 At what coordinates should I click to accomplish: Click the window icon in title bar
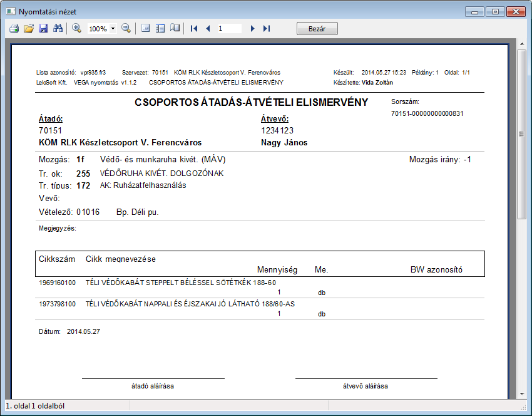[x=11, y=11]
